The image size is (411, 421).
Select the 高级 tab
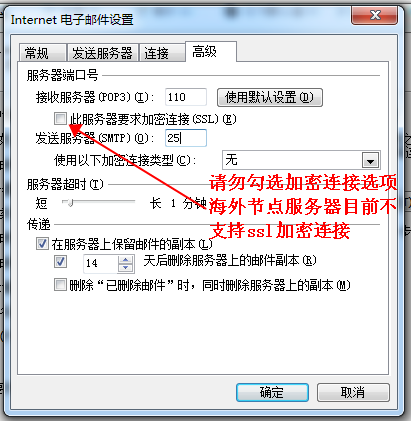211,51
